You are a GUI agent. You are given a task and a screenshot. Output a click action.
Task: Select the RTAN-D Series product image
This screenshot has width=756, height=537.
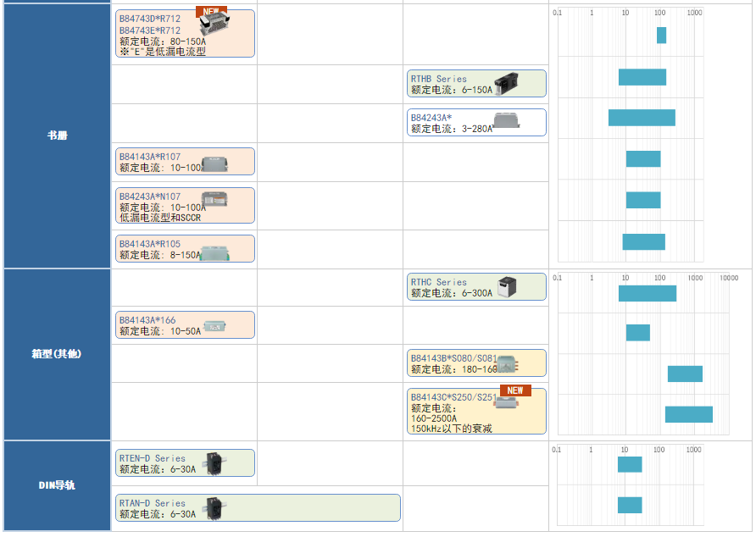click(x=215, y=508)
